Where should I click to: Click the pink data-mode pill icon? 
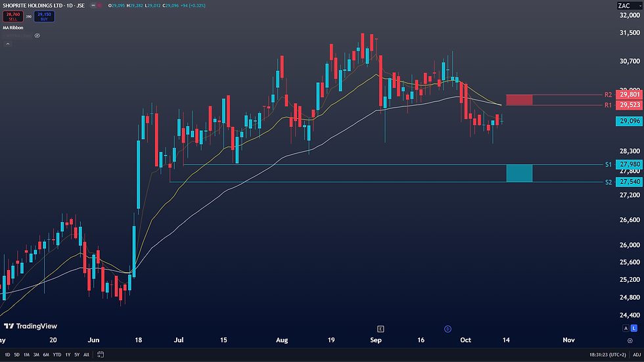99,6
